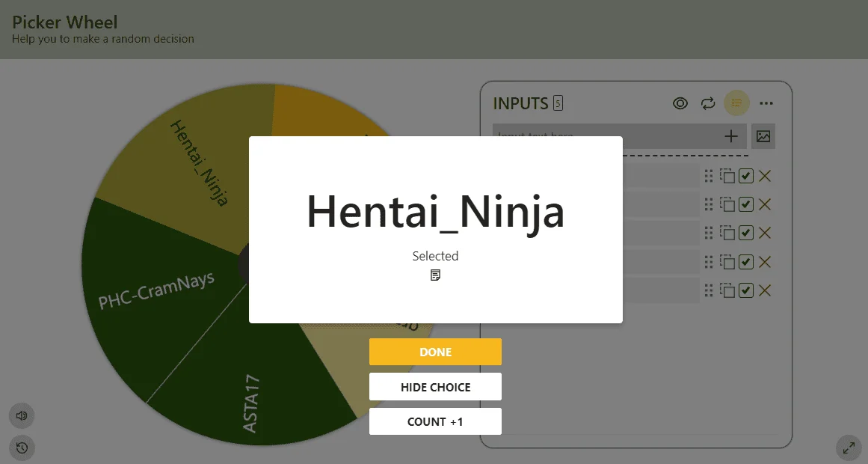
Task: Delete the first input row
Action: (765, 177)
